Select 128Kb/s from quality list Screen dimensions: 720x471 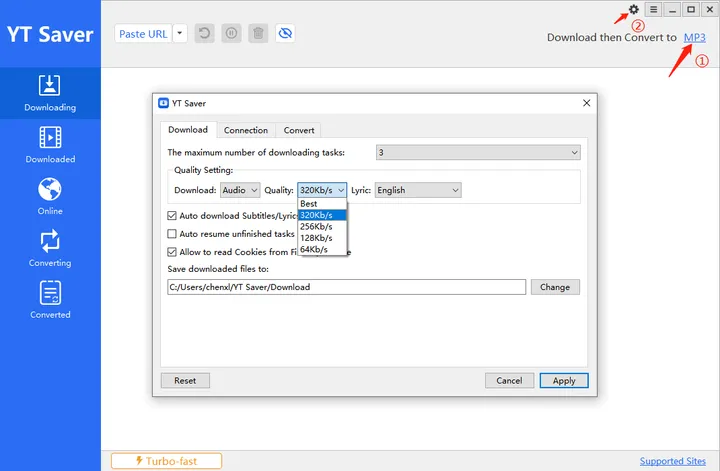click(316, 238)
